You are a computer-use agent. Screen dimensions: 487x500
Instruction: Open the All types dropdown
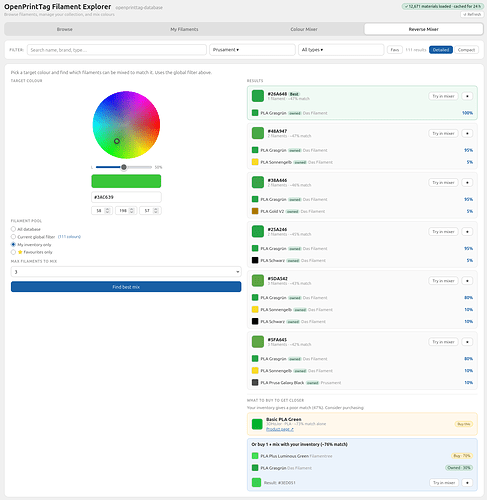tap(341, 50)
